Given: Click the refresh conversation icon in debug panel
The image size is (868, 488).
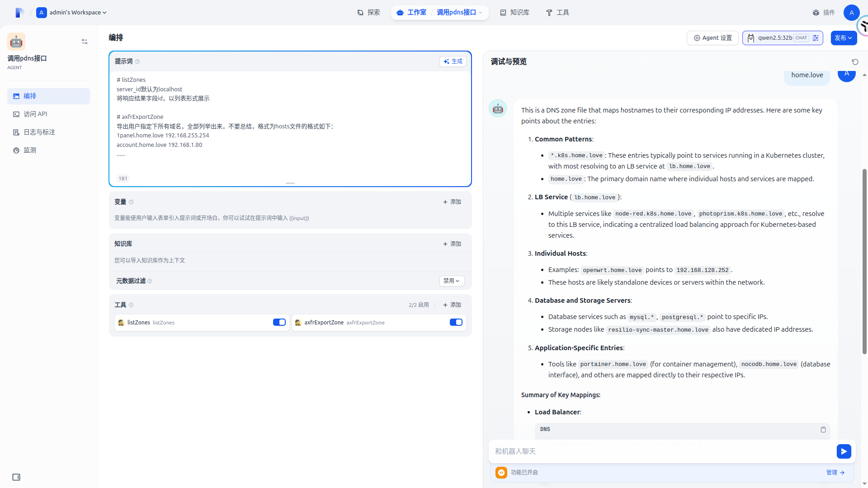Looking at the screenshot, I should [855, 62].
